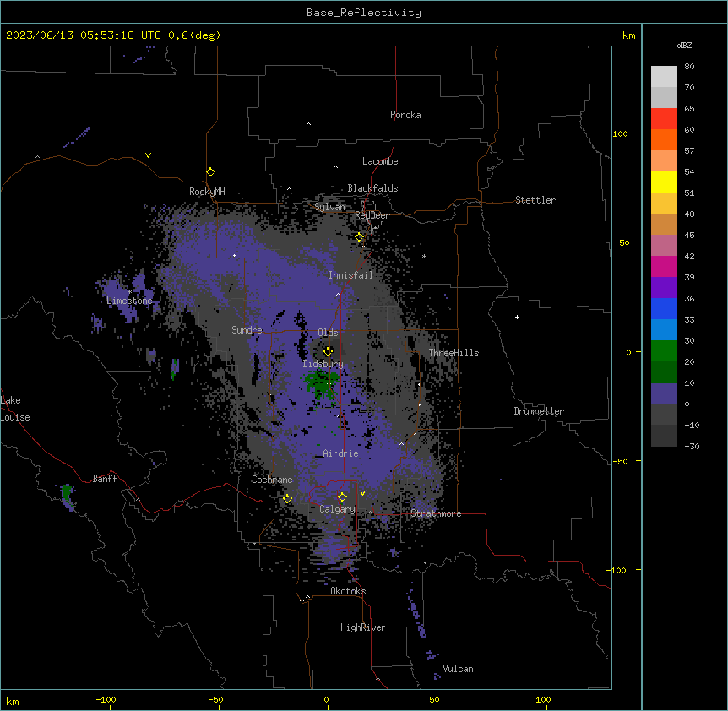The image size is (728, 711).
Task: Pick the orange 57-60 dBZ legend color
Action: 664,139
